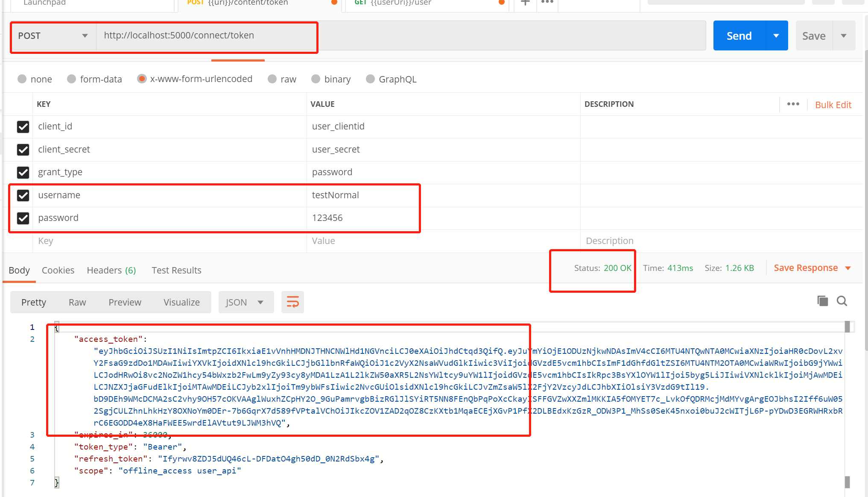Click the 413ms response time
The height and width of the screenshot is (497, 868).
(x=680, y=268)
